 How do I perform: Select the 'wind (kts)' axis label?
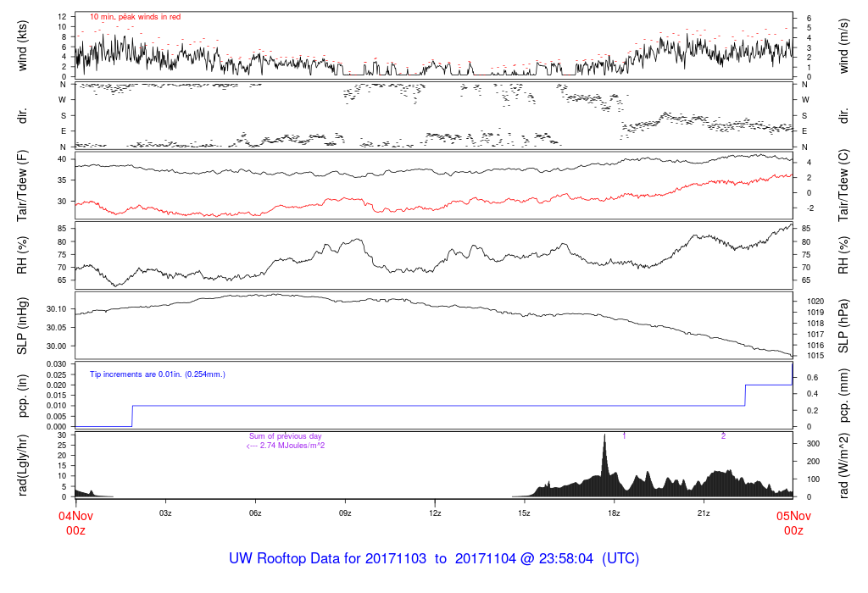pos(22,46)
